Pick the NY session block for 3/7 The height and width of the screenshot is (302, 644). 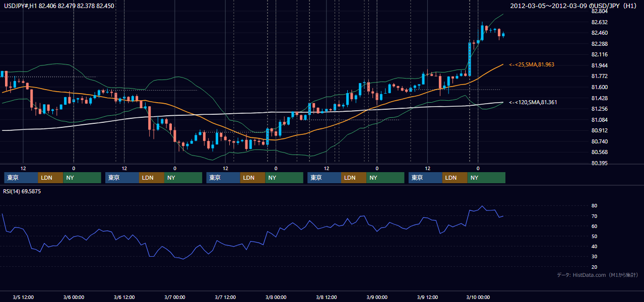284,178
